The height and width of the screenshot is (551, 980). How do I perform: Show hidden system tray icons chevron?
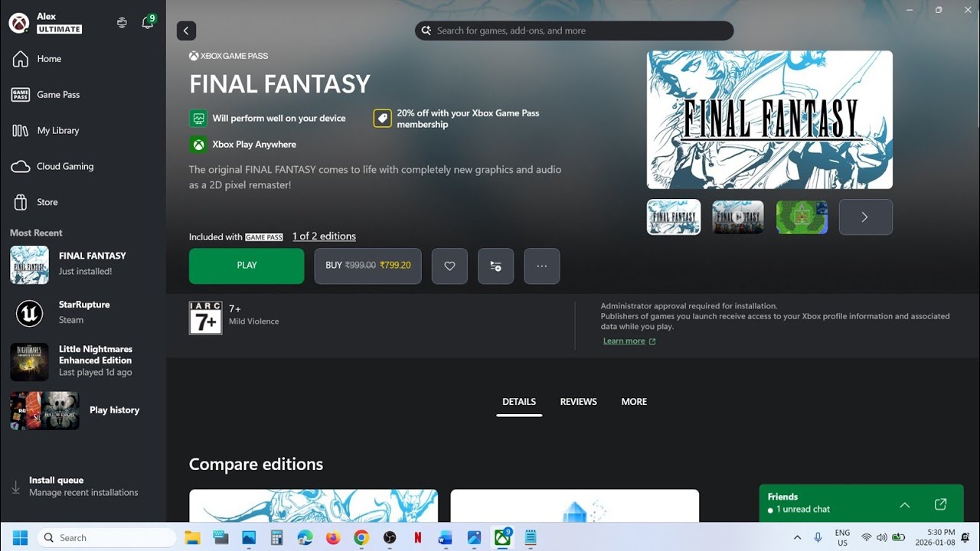click(797, 538)
